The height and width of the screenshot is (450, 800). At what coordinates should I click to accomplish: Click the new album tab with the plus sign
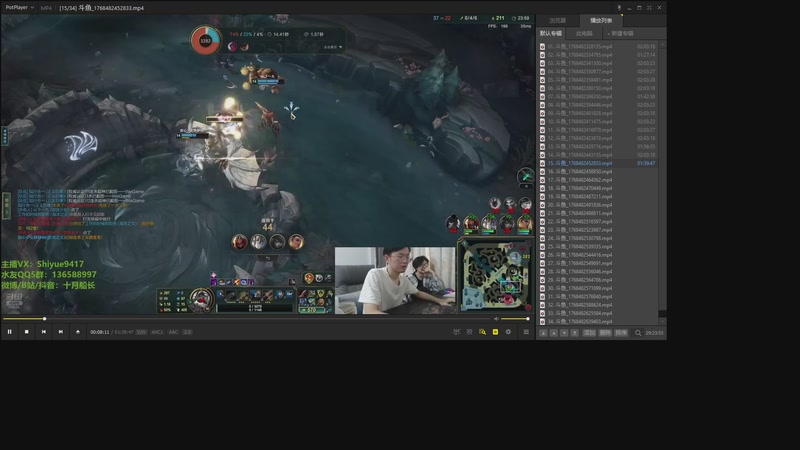point(620,33)
